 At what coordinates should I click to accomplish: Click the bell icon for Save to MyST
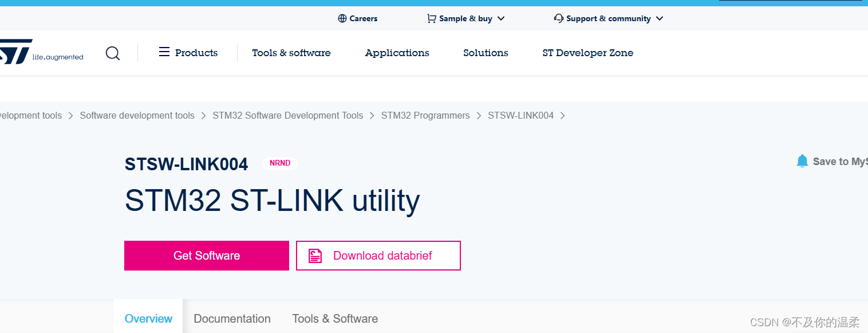[x=802, y=161]
